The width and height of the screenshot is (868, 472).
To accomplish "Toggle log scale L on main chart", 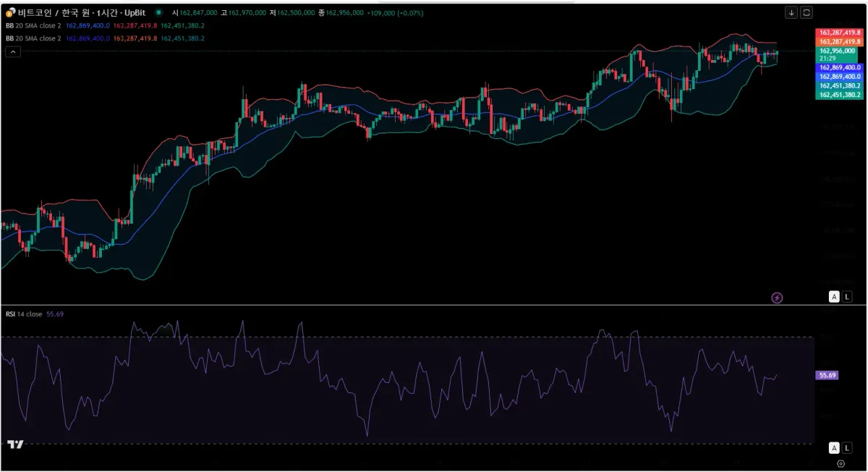I will tap(847, 296).
